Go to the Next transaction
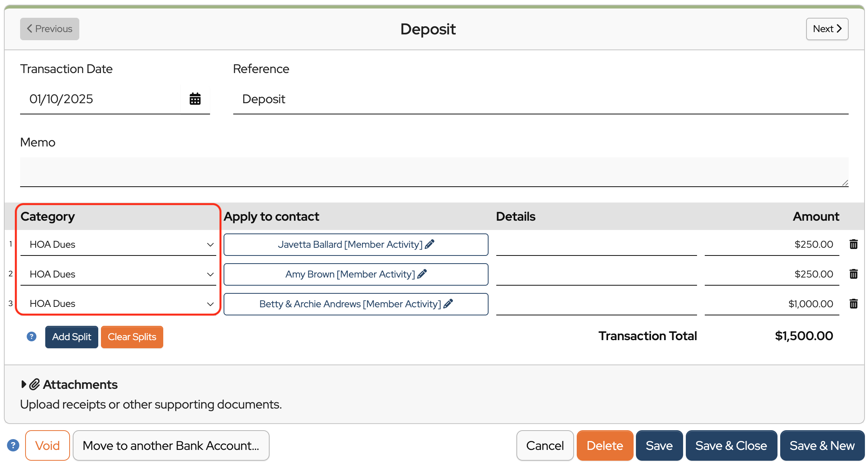 [827, 29]
